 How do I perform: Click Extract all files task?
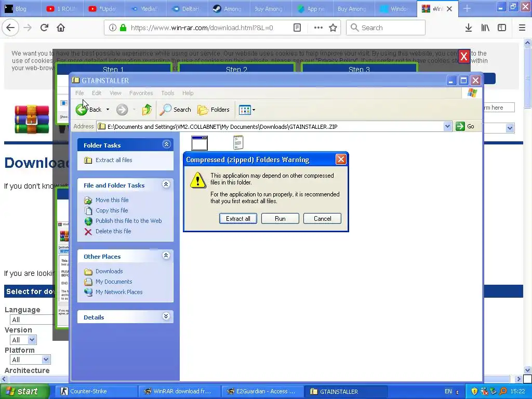pos(114,160)
